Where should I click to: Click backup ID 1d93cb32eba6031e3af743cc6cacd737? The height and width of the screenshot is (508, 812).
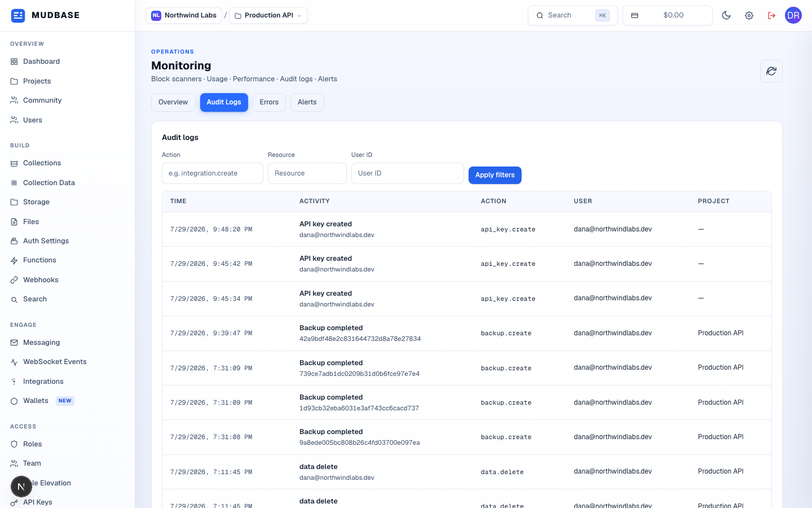point(359,408)
